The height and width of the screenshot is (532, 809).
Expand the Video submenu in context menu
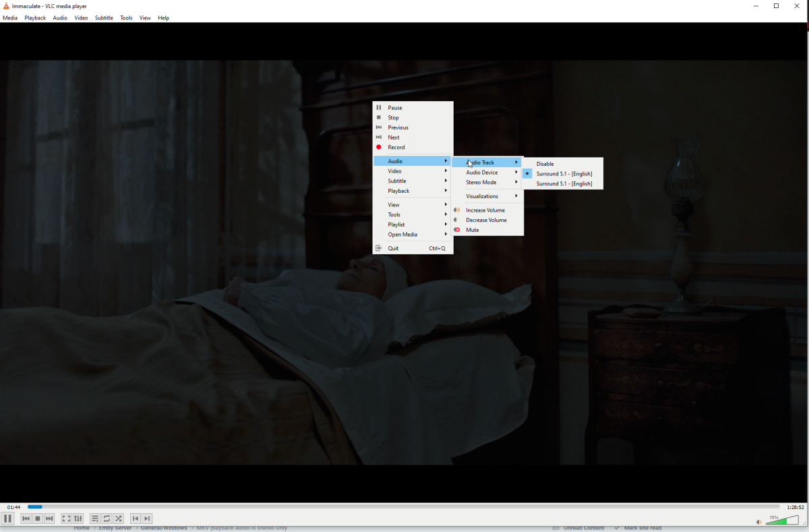point(413,171)
